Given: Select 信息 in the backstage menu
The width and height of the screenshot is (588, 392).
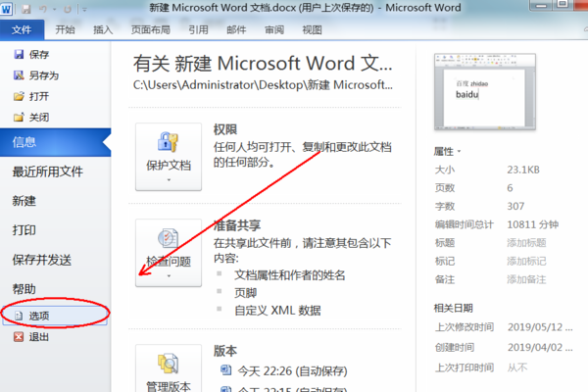Looking at the screenshot, I should 56,142.
